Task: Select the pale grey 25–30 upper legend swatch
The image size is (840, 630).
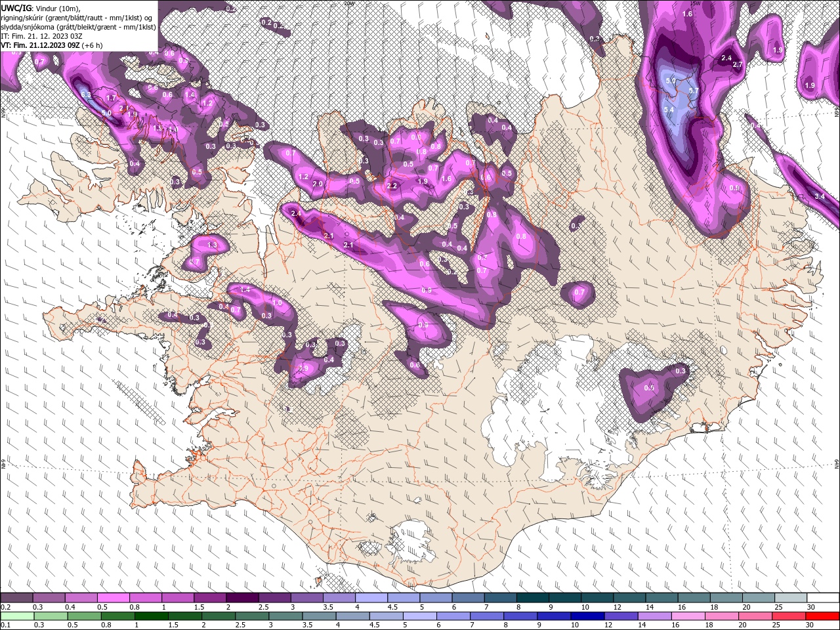Action: [x=790, y=598]
